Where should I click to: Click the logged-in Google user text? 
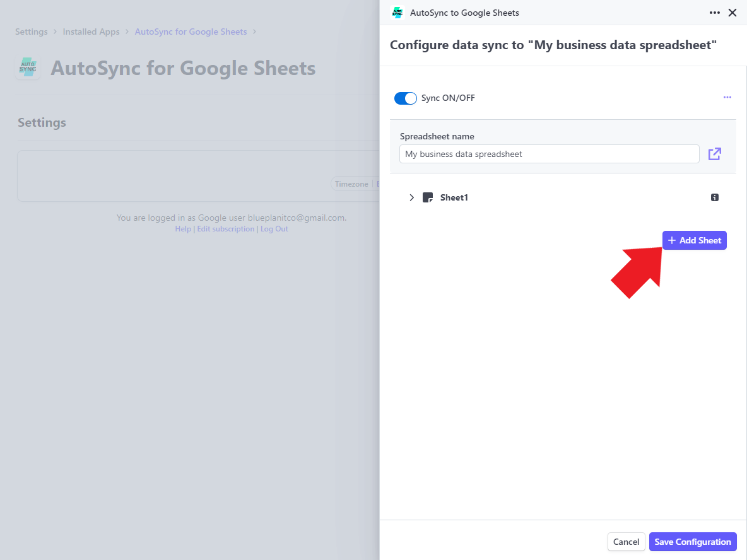pyautogui.click(x=232, y=218)
